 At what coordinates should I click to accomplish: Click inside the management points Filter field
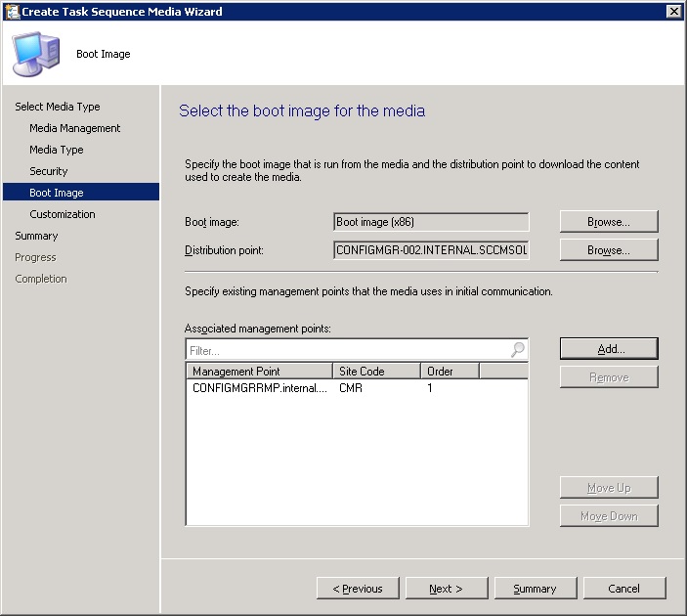click(x=347, y=349)
